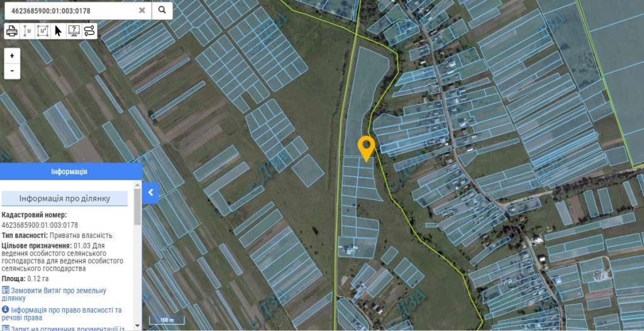Screen dimensions: 644x331
Task: Select the measure distance tool
Action: point(27,31)
